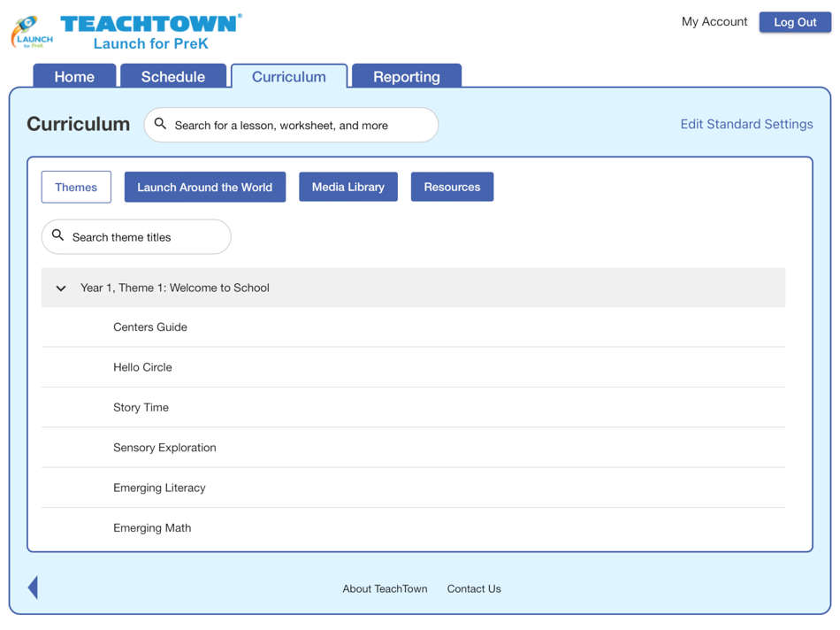Open the Media Library
The height and width of the screenshot is (630, 840).
[347, 187]
